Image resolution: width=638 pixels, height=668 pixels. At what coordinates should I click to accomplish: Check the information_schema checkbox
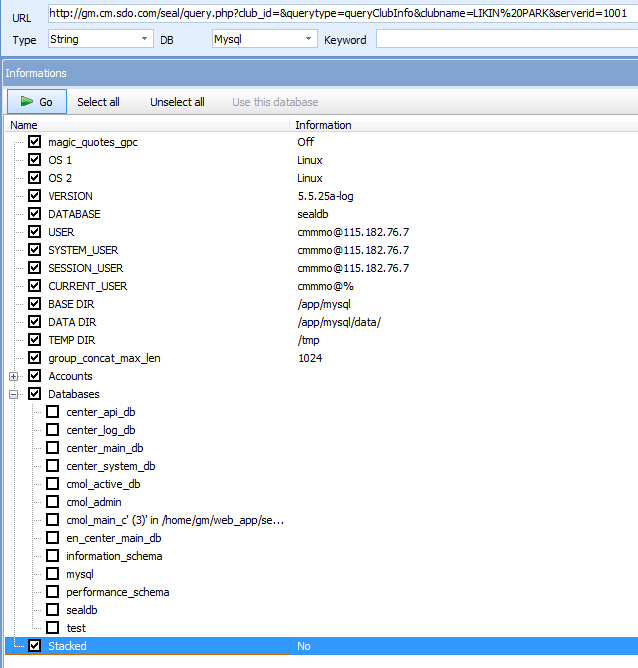52,556
